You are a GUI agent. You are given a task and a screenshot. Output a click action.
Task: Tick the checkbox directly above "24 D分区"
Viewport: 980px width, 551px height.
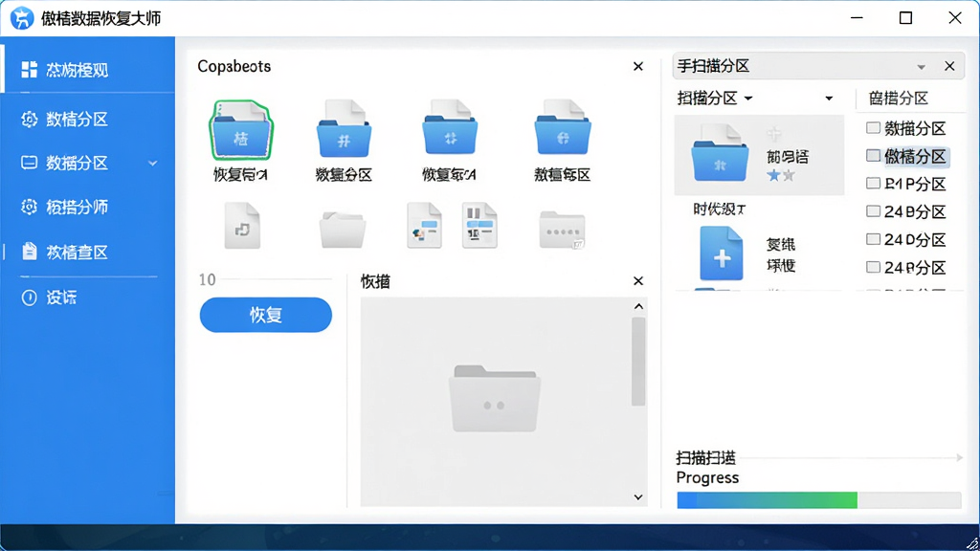click(873, 211)
